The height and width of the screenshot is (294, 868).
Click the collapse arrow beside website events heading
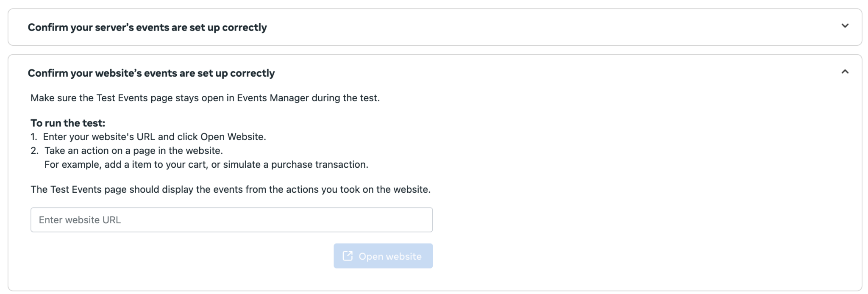pyautogui.click(x=845, y=72)
